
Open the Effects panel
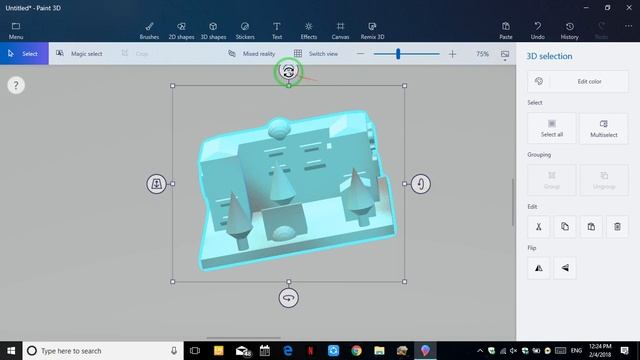pyautogui.click(x=309, y=31)
